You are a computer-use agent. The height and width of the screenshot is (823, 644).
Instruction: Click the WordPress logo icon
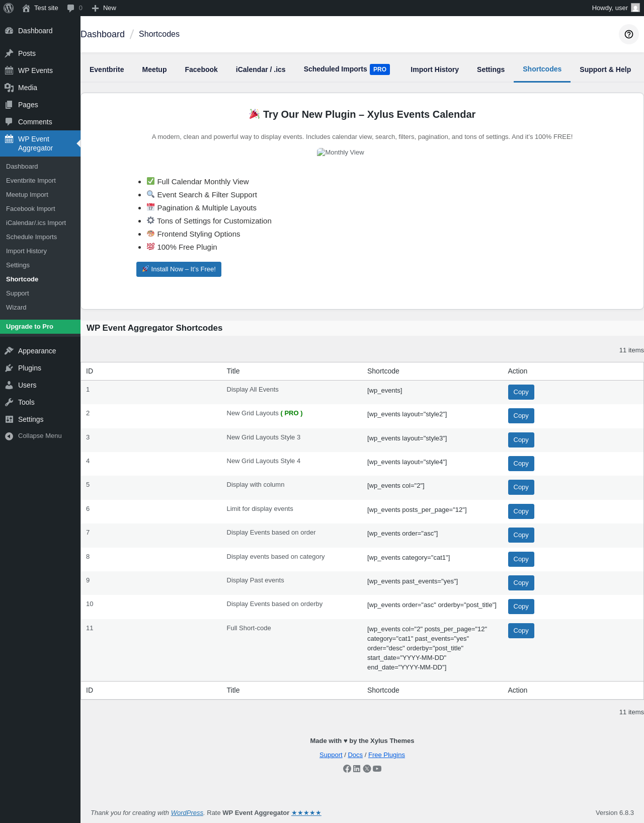point(9,8)
